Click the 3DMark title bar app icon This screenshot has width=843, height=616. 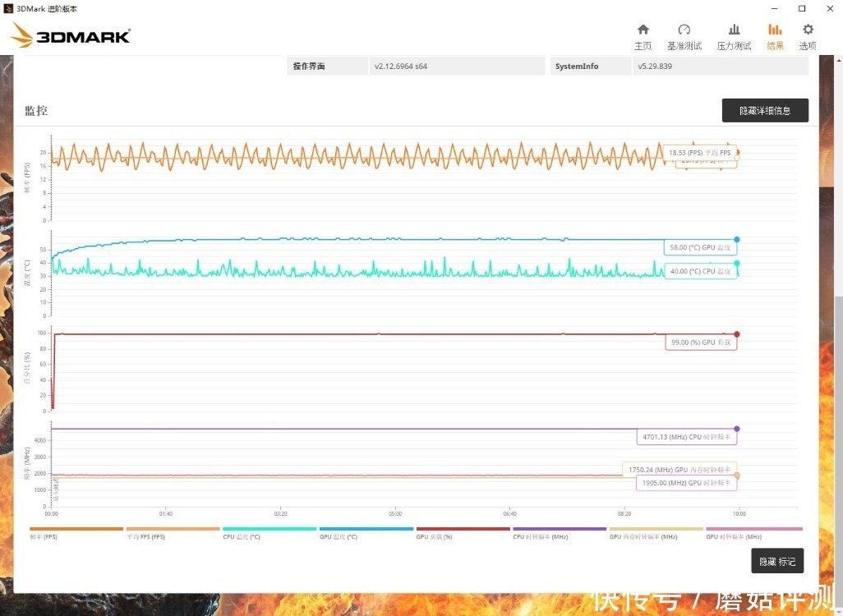(x=8, y=8)
